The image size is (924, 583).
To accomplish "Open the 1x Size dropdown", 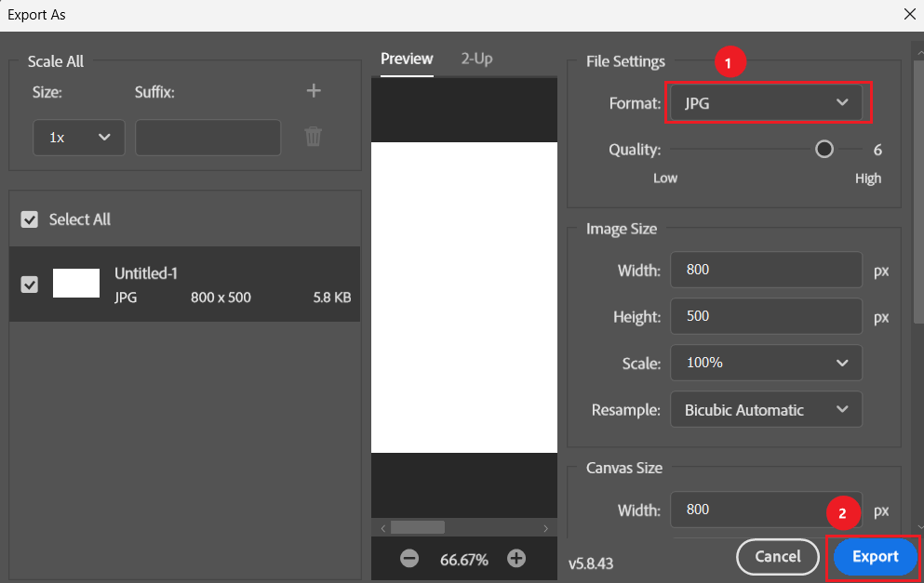I will click(78, 138).
